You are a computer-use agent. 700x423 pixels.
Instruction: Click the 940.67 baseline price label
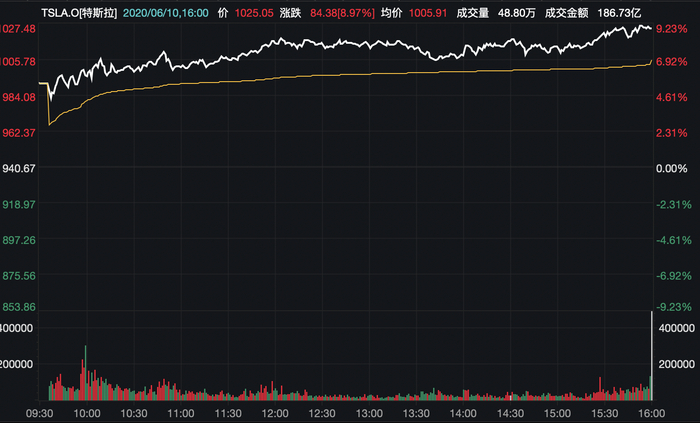coord(19,168)
